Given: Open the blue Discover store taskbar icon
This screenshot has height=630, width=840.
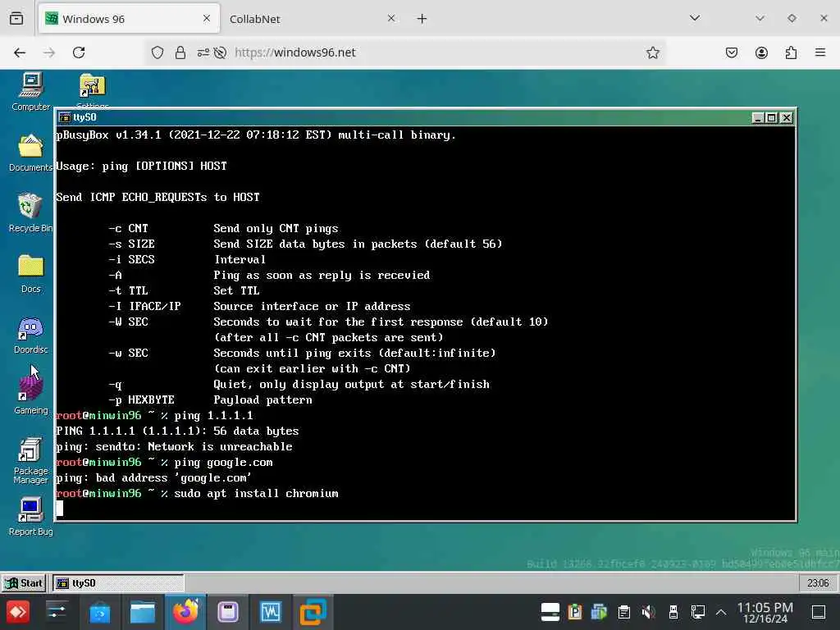Looking at the screenshot, I should pos(99,612).
